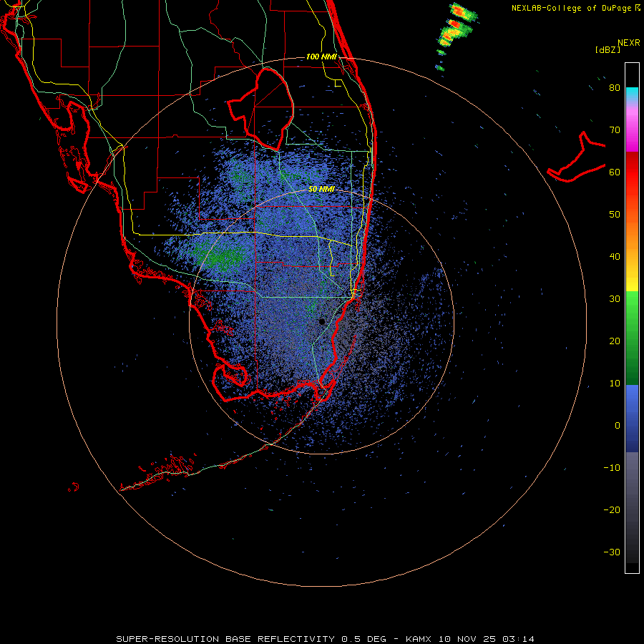Click the 0 value on the dBZ scale
The height and width of the screenshot is (644, 644).
[618, 426]
